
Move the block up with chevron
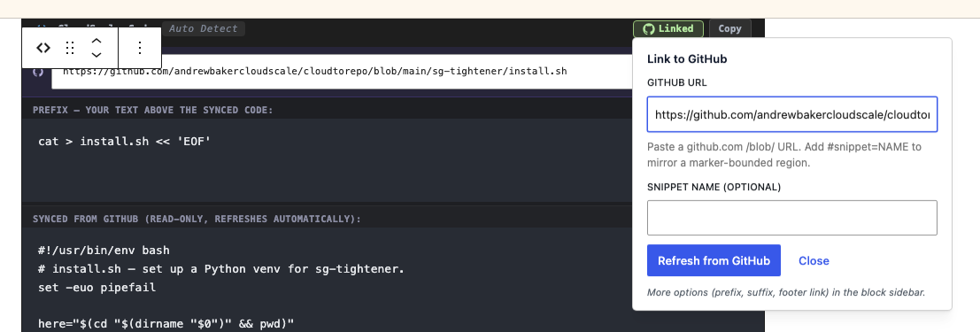coord(96,41)
